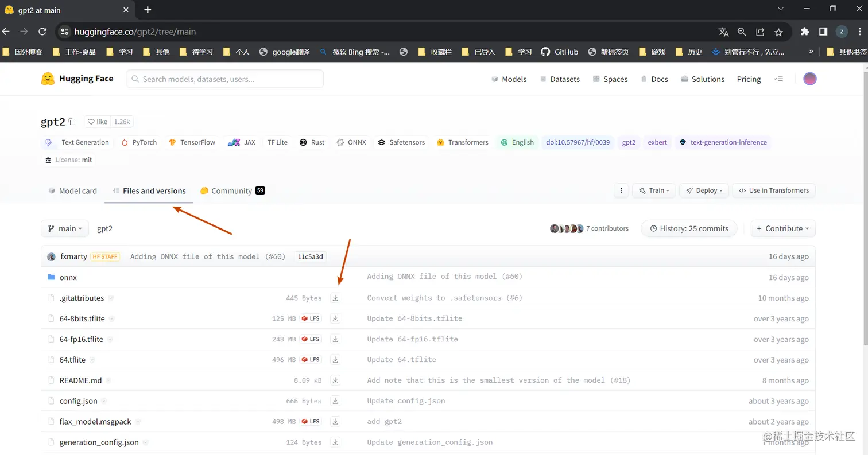Viewport: 868px width, 455px height.
Task: Go back to the previous page
Action: [x=6, y=32]
